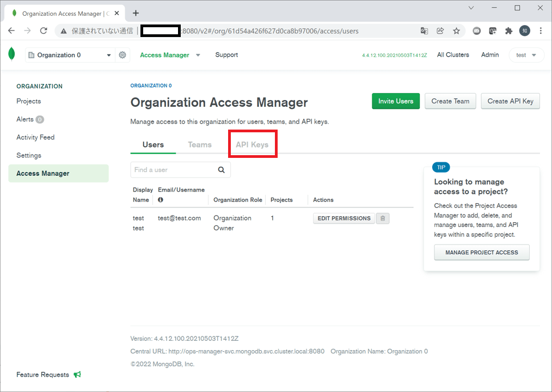This screenshot has width=552, height=392.
Task: Click the magnifier in the user search box
Action: tap(221, 169)
